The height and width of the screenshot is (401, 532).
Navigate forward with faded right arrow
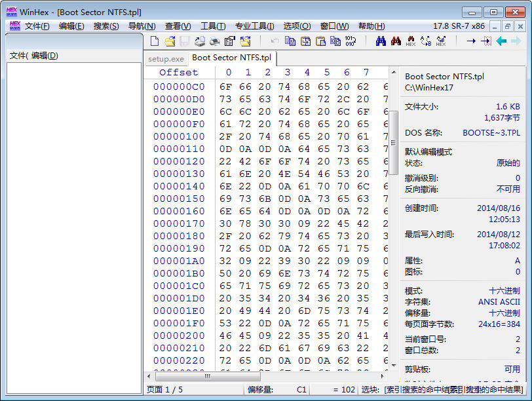tap(516, 41)
